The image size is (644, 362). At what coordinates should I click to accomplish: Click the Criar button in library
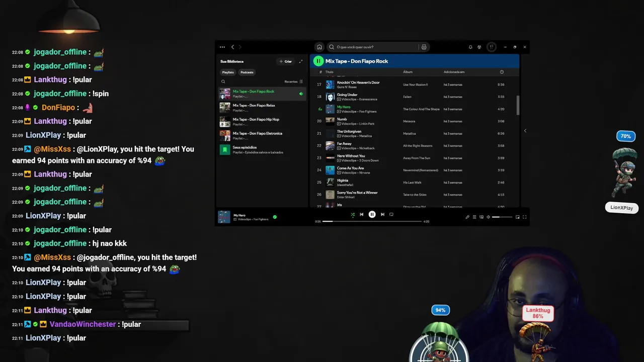[x=286, y=61]
